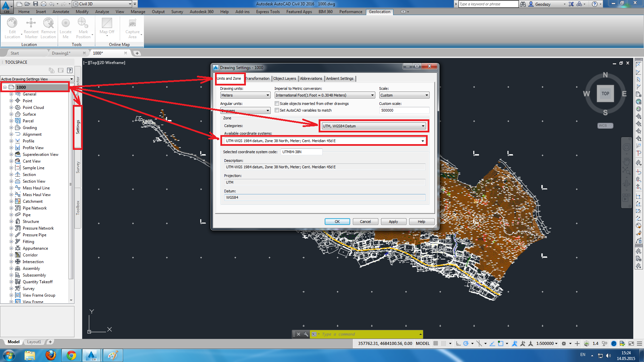Open the Annotate ribbon tab
The image size is (644, 362).
pyautogui.click(x=61, y=12)
